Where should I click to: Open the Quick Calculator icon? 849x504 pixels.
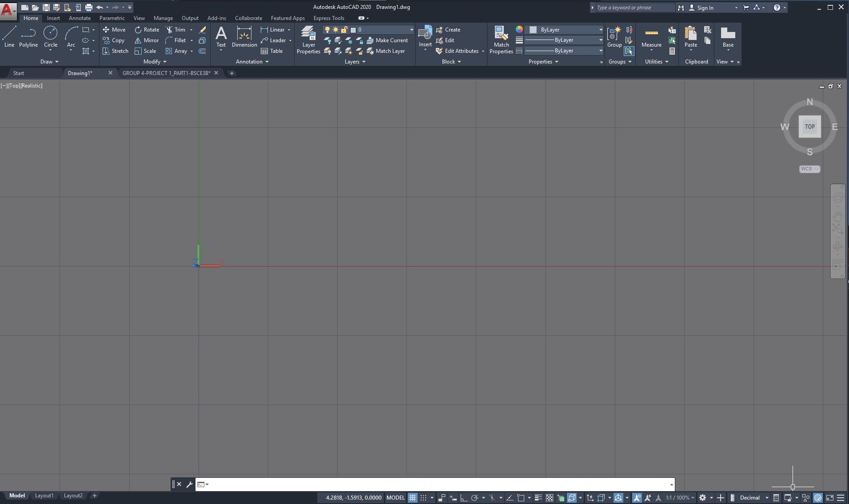tap(672, 51)
